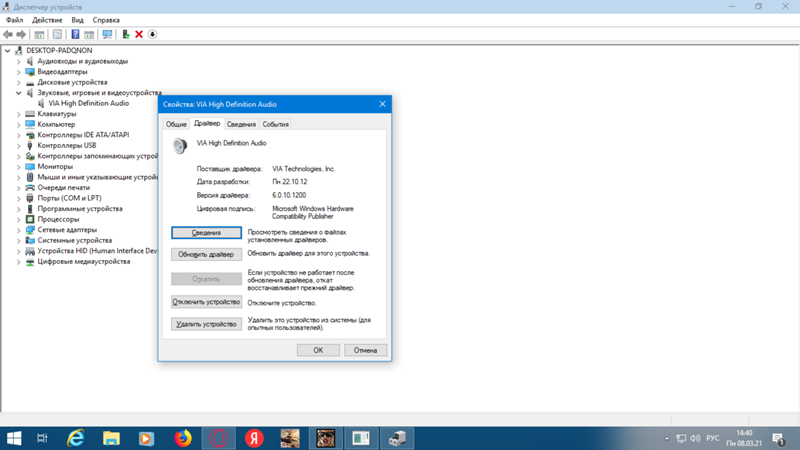
Task: Click the blue Help question-mark toolbar icon
Action: pos(76,34)
